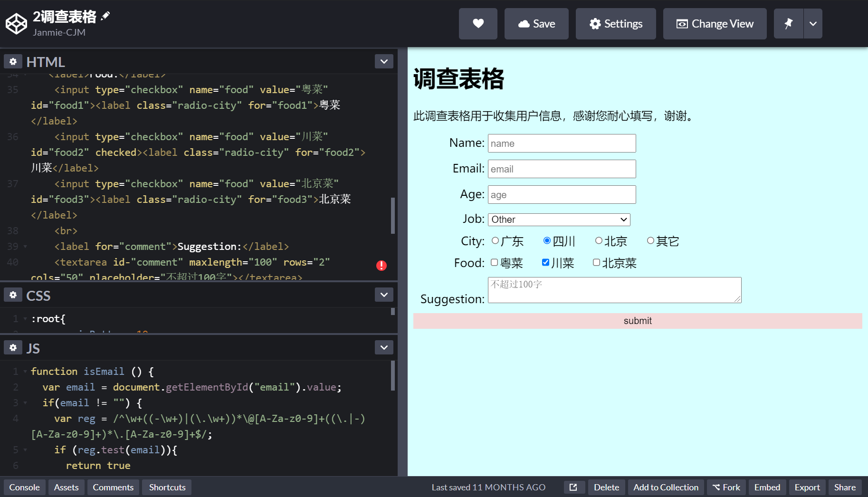868x497 pixels.
Task: Open the HTML panel settings gear
Action: 13,61
